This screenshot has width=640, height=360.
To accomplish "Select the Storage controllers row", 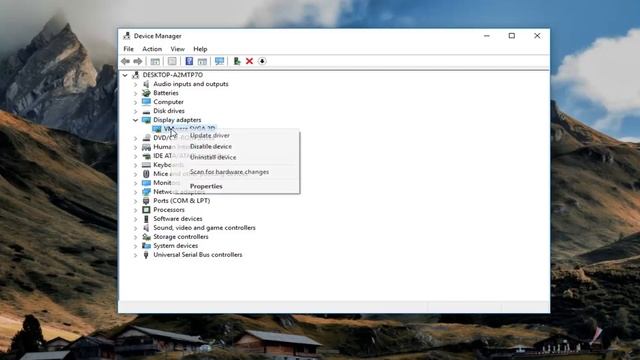I will coord(180,237).
